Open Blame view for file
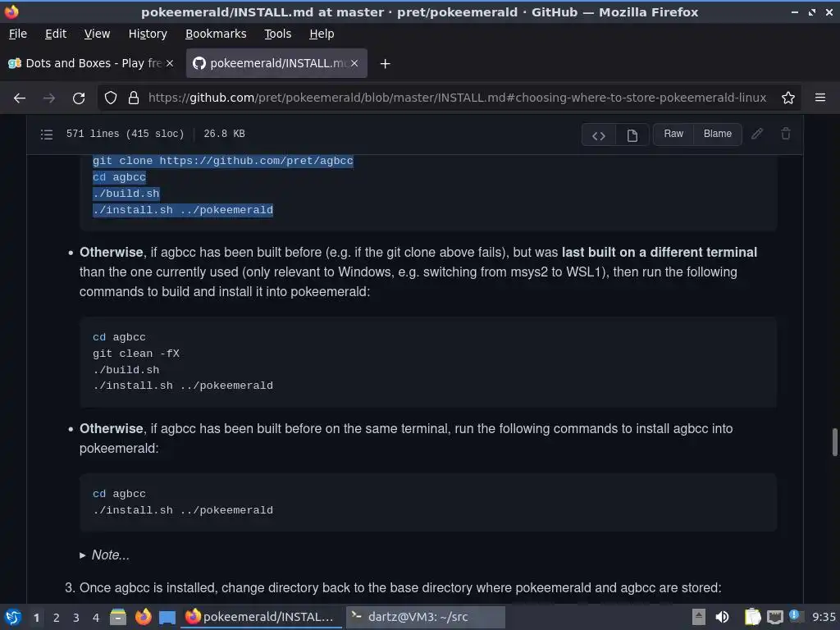Screen dimensions: 840x630 coord(717,134)
